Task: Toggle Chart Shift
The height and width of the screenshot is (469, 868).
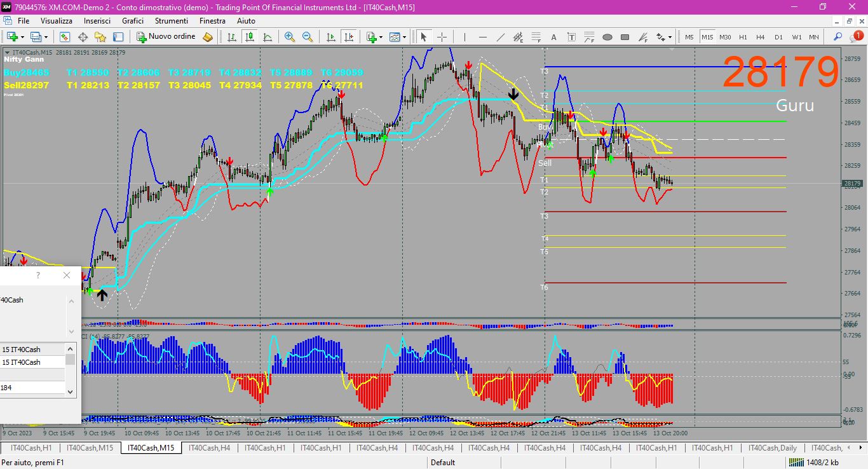Action: coord(348,37)
